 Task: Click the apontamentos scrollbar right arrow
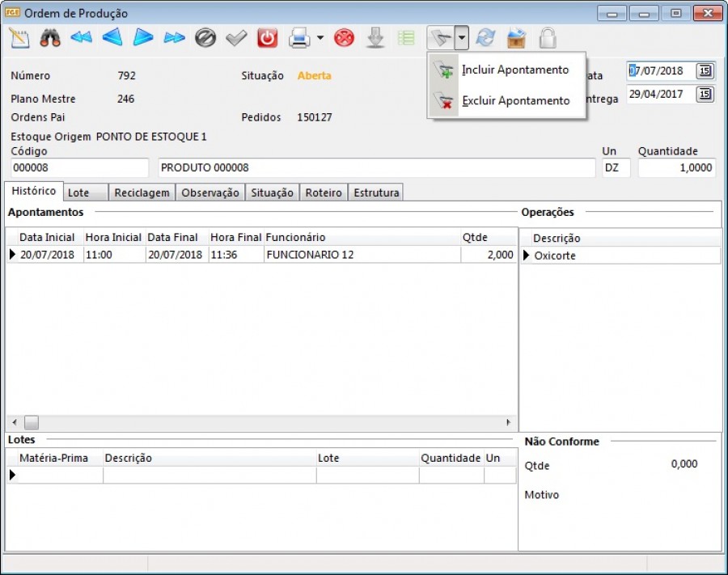[509, 422]
